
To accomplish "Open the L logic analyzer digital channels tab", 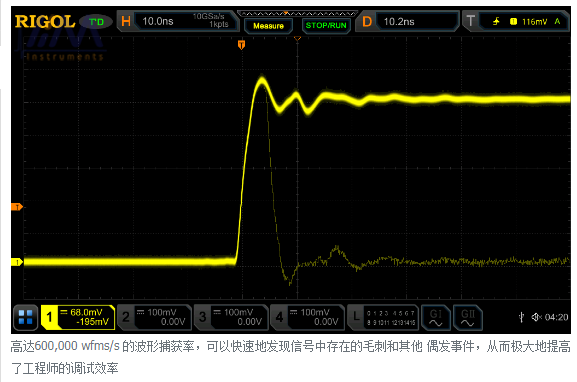I will click(383, 317).
